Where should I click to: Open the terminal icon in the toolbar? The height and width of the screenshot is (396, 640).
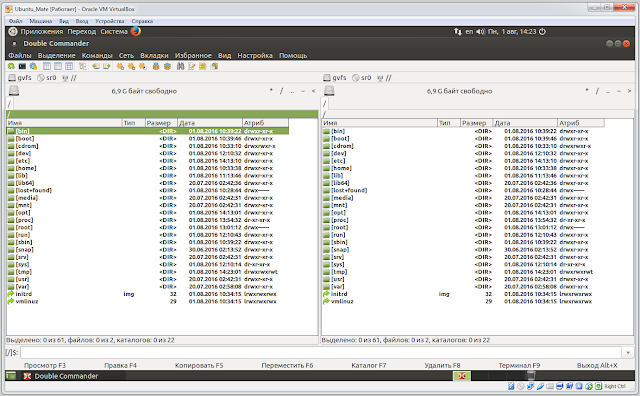(x=22, y=66)
